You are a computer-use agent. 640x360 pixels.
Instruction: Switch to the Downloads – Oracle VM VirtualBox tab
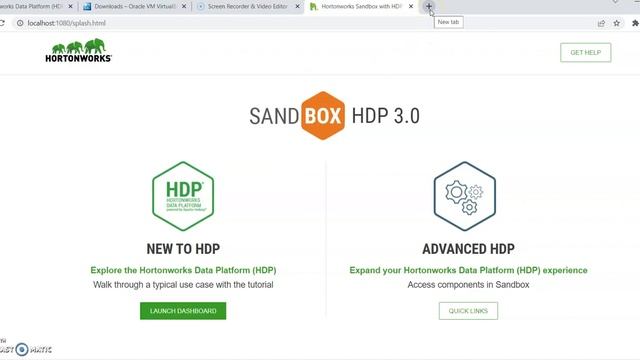tap(135, 7)
